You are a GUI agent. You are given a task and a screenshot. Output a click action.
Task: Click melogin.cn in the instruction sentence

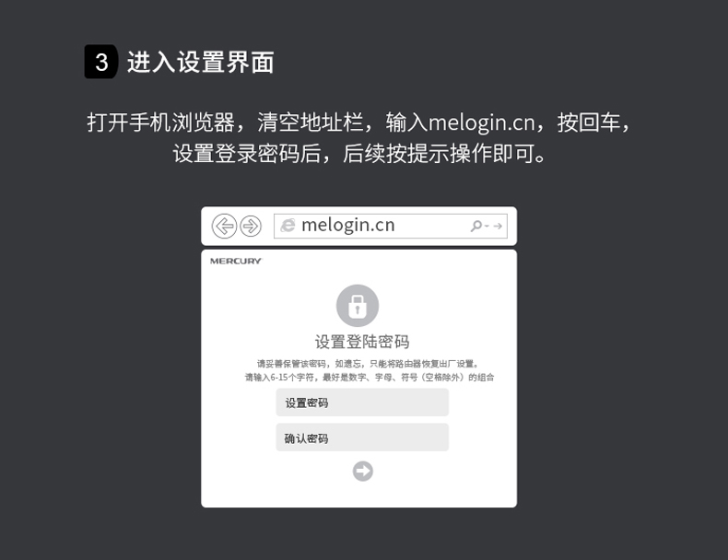tap(481, 122)
